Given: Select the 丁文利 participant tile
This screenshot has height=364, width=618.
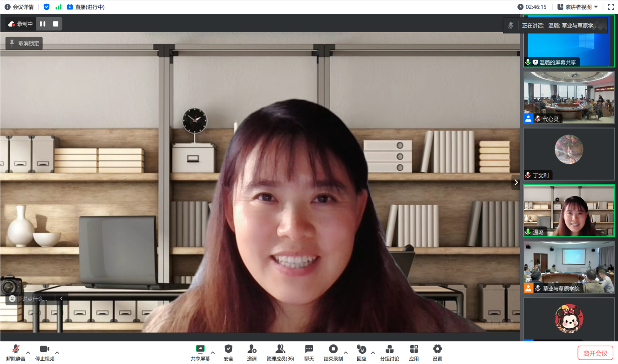Looking at the screenshot, I should (x=569, y=154).
